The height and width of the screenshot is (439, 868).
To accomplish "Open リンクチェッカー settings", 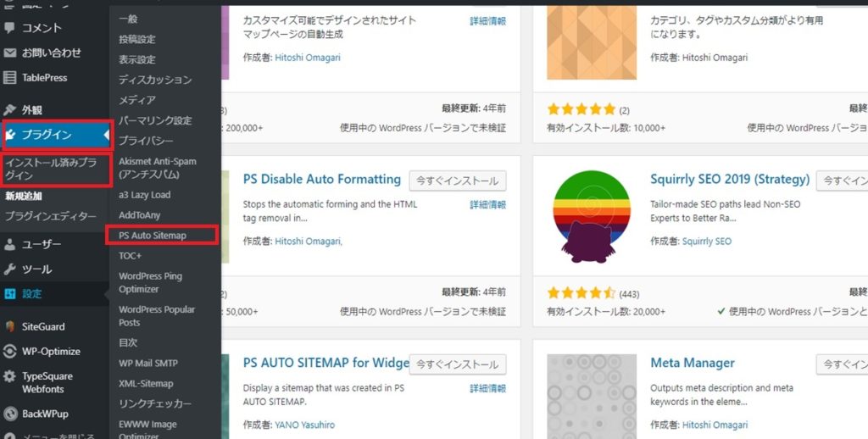I will [156, 404].
